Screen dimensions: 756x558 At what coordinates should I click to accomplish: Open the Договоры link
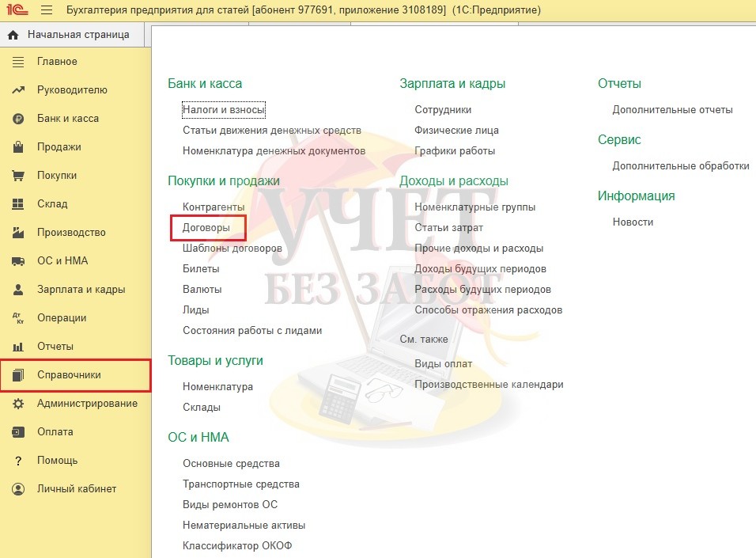point(206,227)
